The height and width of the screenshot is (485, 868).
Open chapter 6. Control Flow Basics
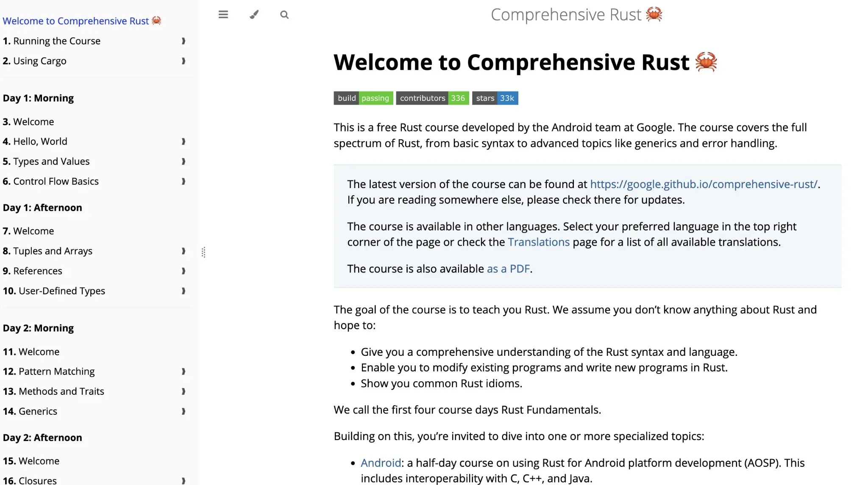pyautogui.click(x=51, y=181)
